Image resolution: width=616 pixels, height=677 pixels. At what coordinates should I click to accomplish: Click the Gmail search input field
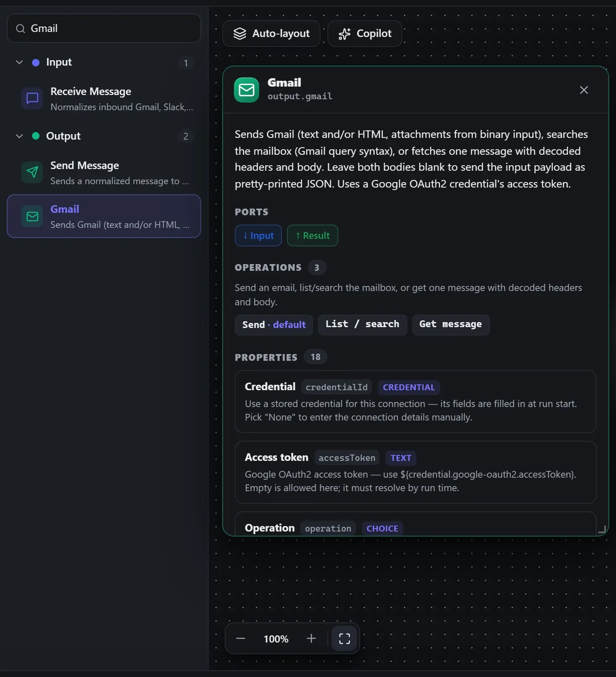click(x=104, y=29)
